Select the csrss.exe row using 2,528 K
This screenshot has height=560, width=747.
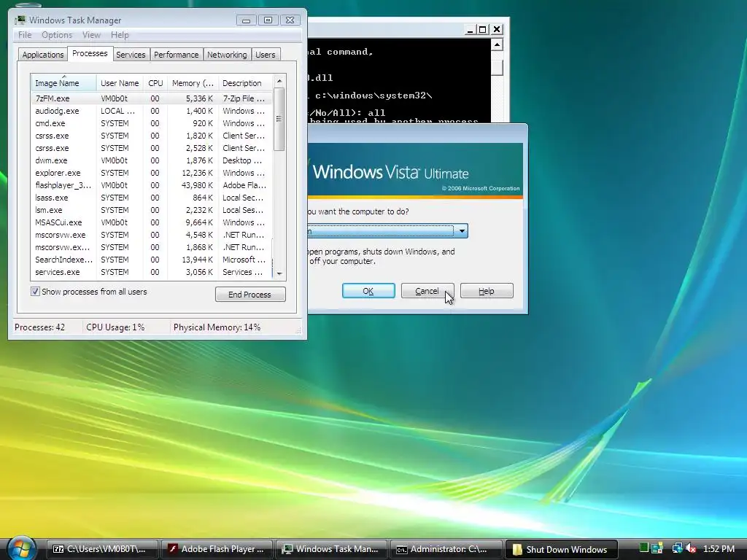(152, 147)
